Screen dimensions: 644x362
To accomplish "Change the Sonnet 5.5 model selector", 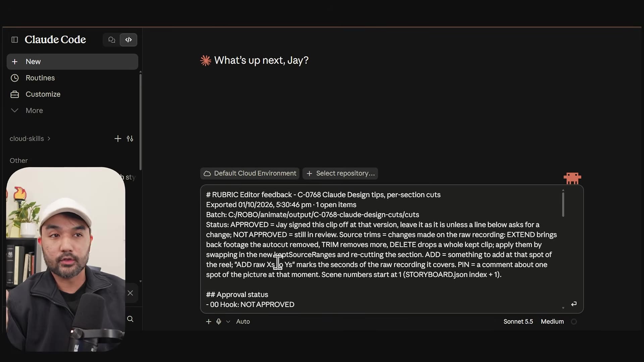I will [x=518, y=321].
